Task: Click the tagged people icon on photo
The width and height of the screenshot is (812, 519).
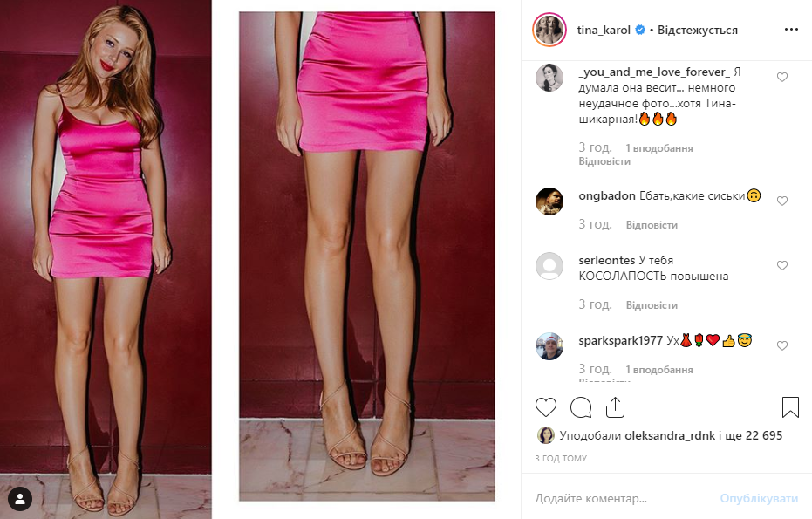Action: click(20, 499)
